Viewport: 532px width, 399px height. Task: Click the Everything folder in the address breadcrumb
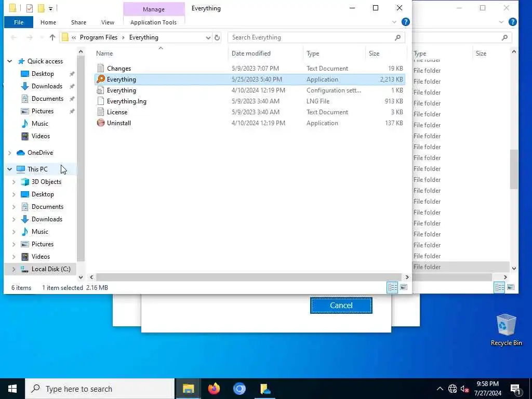pyautogui.click(x=143, y=37)
